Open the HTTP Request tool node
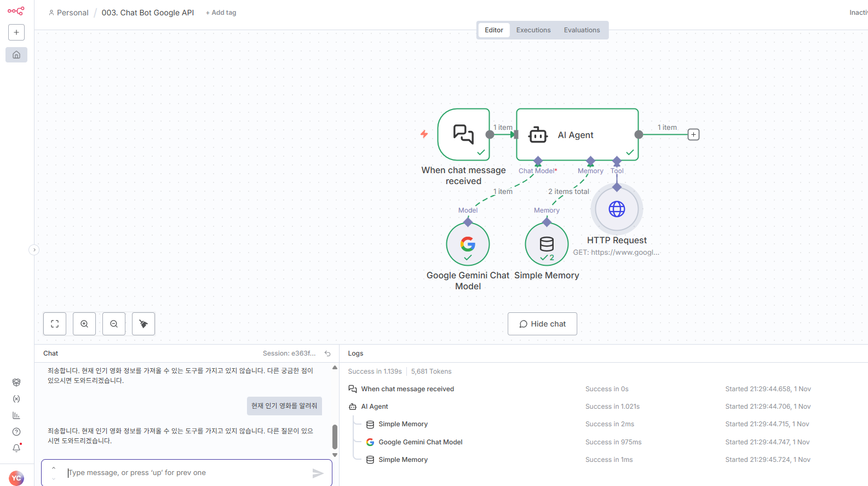 point(617,209)
